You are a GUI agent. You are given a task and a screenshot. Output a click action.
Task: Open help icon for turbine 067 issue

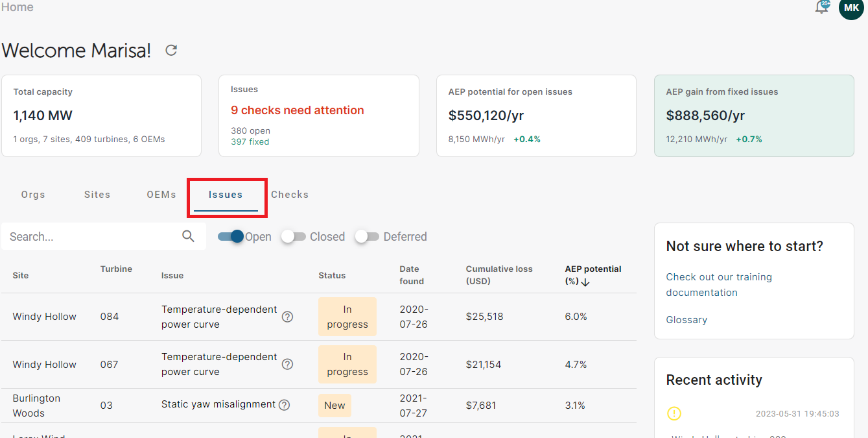pos(287,364)
